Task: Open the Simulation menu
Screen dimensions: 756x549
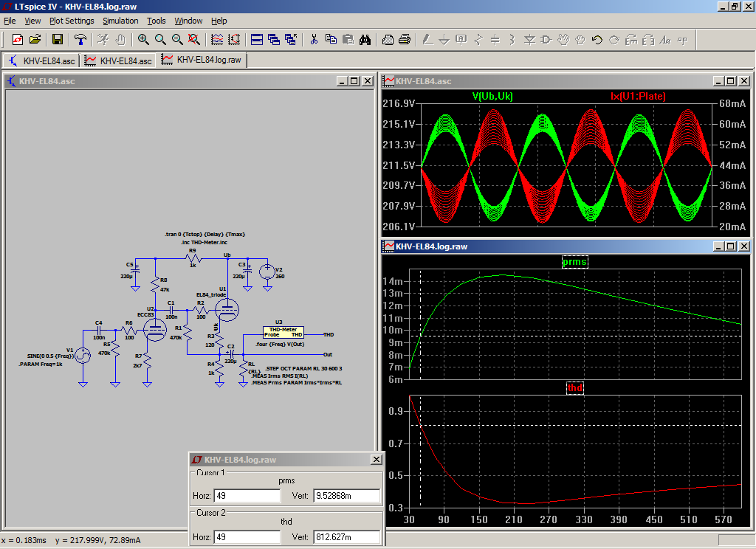Action: [x=120, y=21]
